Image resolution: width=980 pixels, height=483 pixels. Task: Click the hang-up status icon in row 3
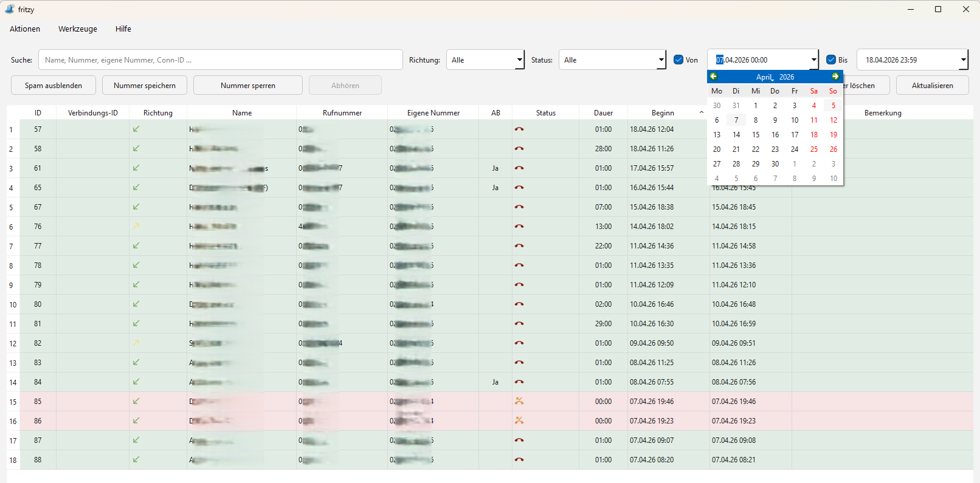click(x=519, y=168)
